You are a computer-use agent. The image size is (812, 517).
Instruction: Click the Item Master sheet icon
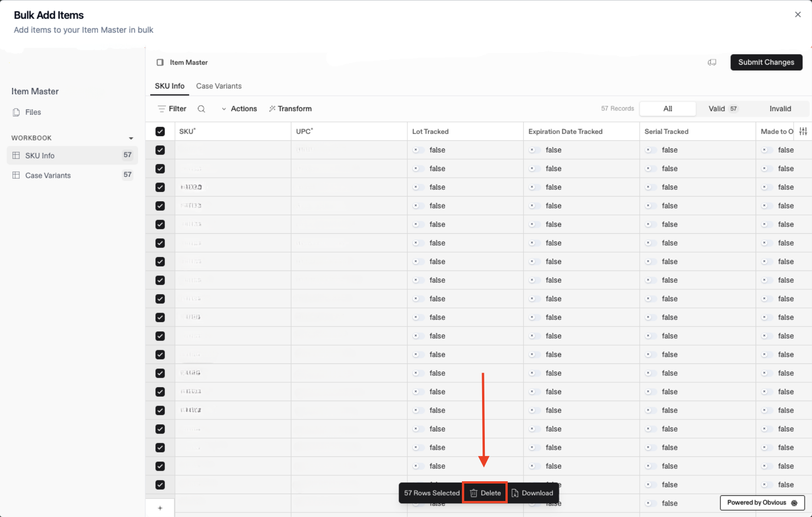[x=160, y=62]
